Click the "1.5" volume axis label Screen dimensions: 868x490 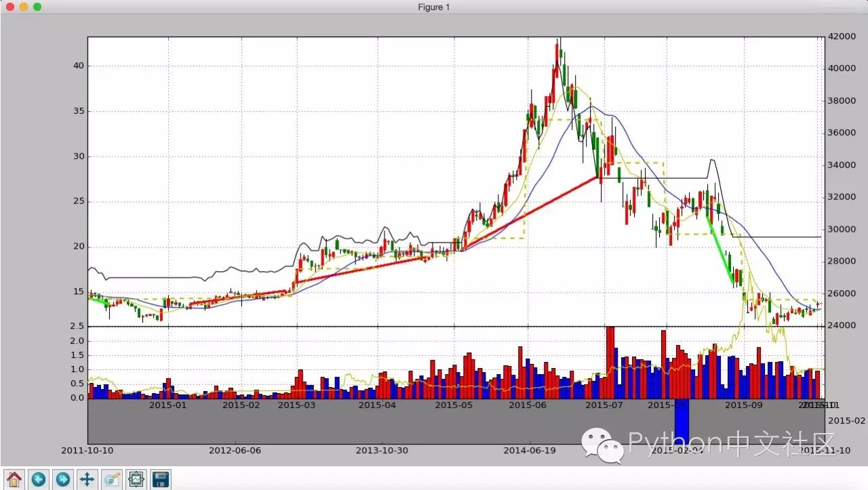(77, 355)
